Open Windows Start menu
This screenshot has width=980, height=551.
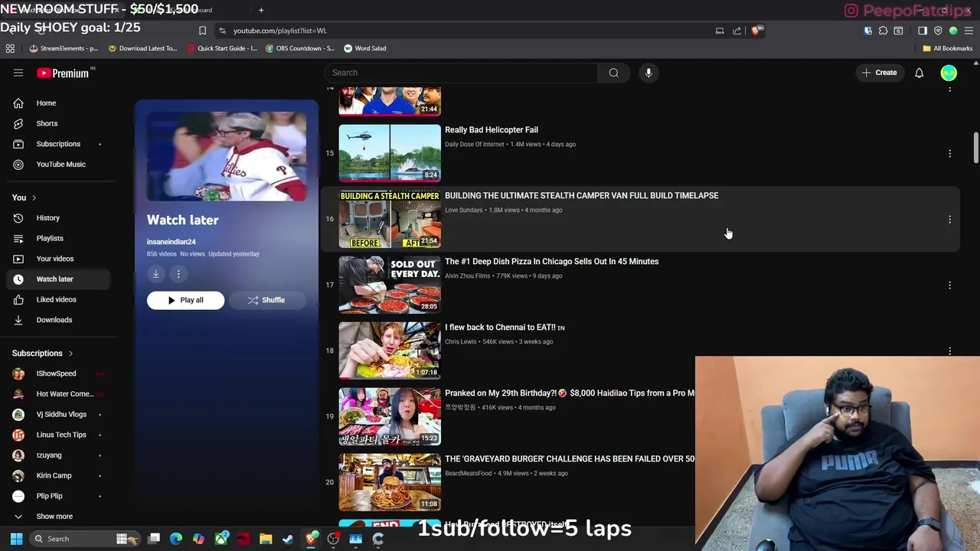click(16, 539)
